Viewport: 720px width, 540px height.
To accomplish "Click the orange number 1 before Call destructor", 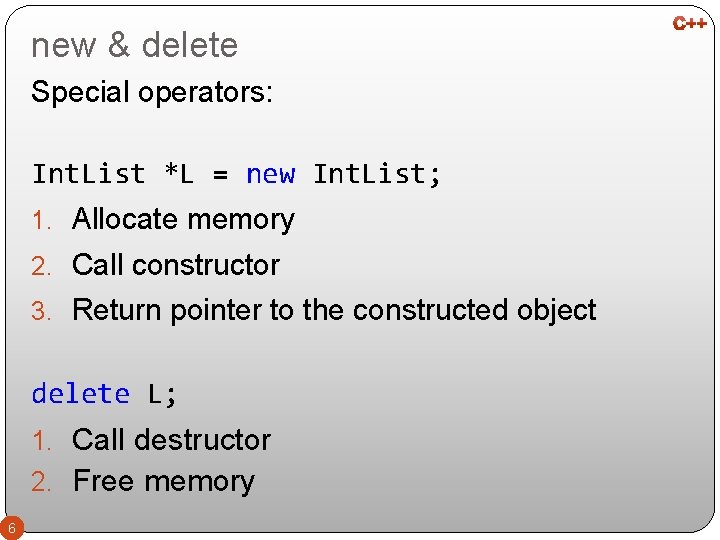I will coord(41,441).
